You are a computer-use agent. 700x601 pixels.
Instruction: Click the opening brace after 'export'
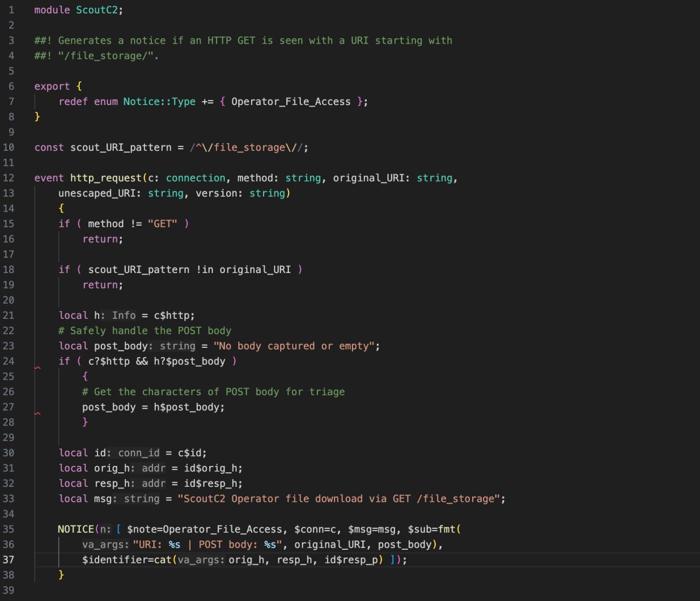point(79,86)
